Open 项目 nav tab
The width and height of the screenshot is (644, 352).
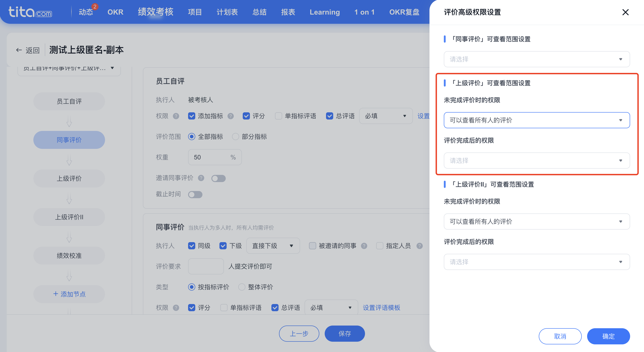(x=195, y=12)
